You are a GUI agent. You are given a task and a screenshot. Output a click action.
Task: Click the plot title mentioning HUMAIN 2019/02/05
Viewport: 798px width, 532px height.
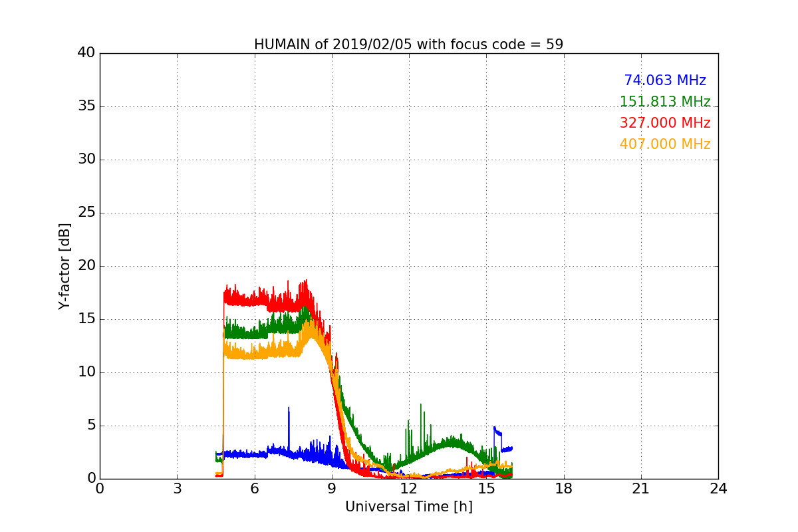click(x=408, y=45)
